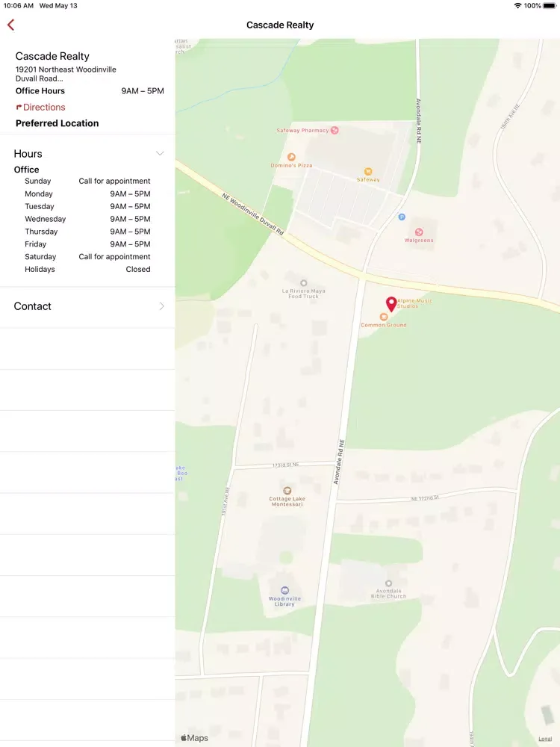This screenshot has height=747, width=560.
Task: Tap the blue parking marker
Action: point(402,217)
